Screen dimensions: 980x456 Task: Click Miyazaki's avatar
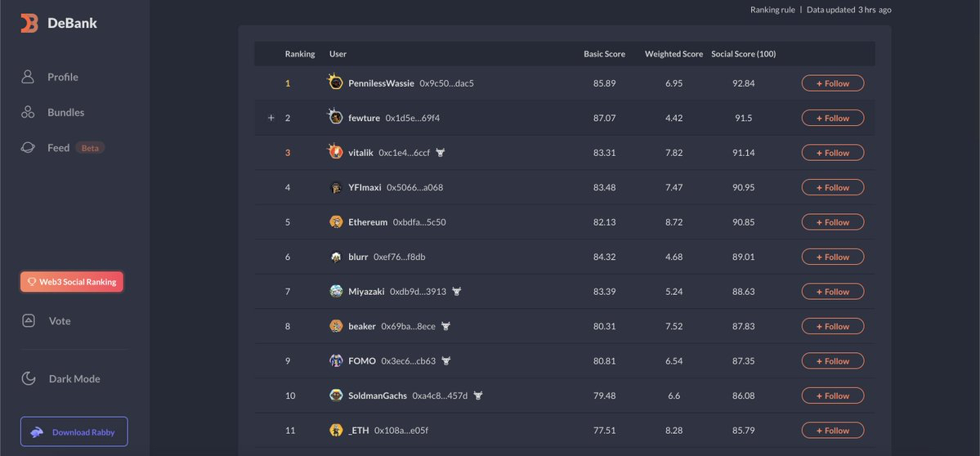coord(336,291)
